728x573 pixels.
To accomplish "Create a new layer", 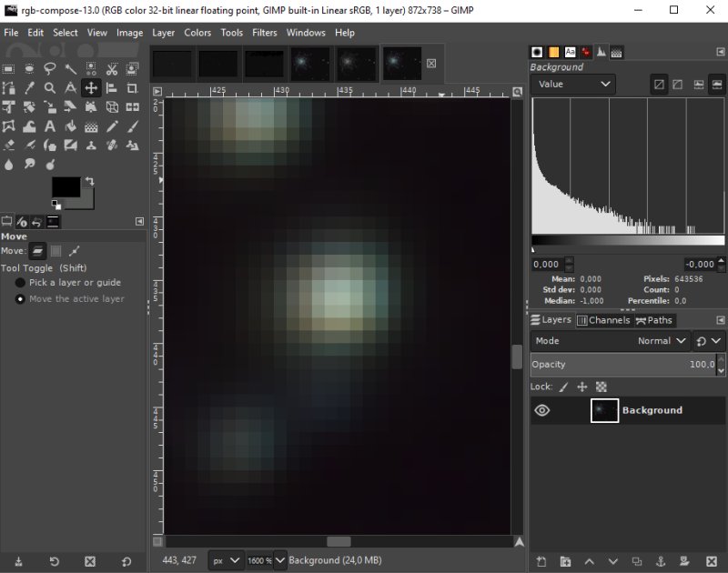I will pos(541,562).
